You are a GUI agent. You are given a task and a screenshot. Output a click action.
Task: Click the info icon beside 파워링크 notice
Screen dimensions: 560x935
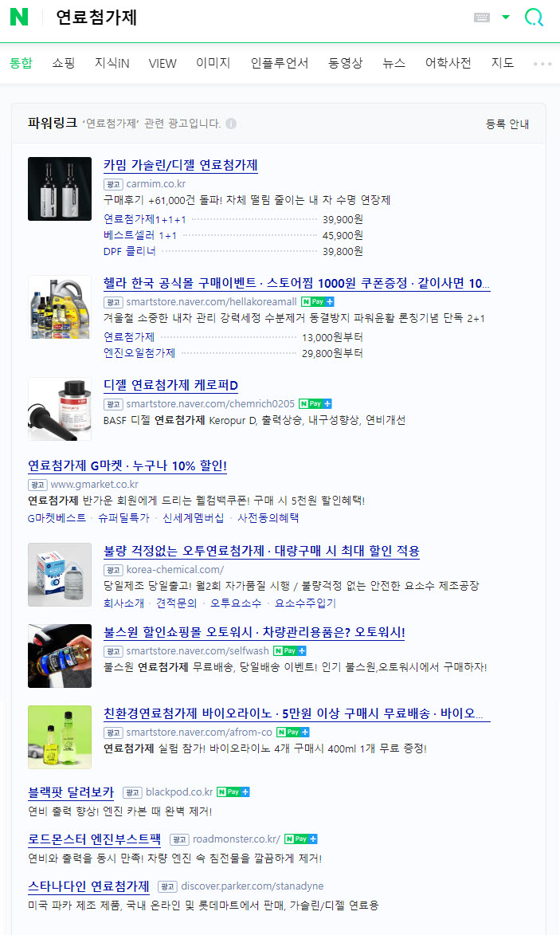[231, 124]
